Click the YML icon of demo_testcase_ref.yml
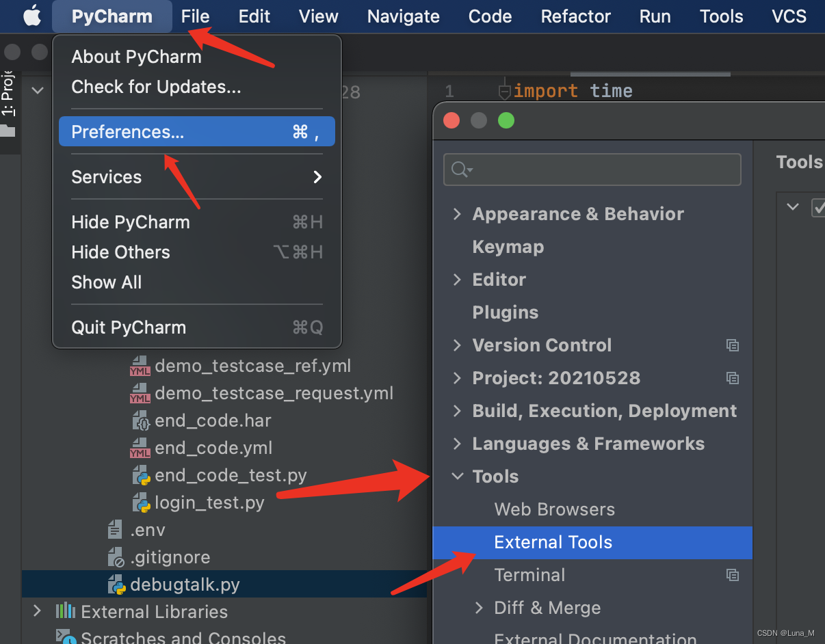This screenshot has width=825, height=644. click(140, 366)
